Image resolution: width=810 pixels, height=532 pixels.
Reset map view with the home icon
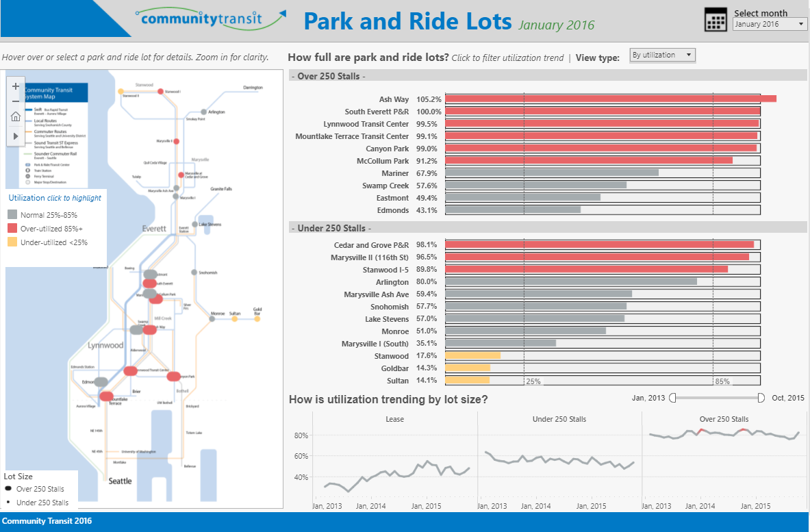pos(16,116)
